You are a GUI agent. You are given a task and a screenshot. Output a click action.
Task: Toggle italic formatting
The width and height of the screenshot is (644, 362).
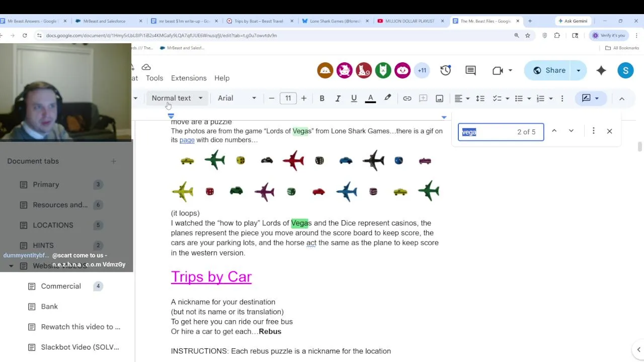[x=338, y=99]
